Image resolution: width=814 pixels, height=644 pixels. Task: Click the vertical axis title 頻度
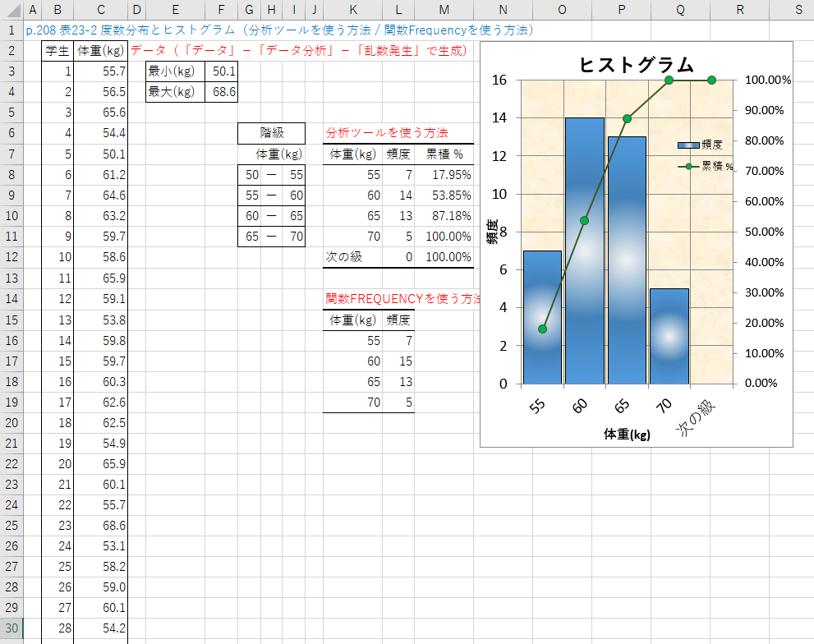(492, 232)
